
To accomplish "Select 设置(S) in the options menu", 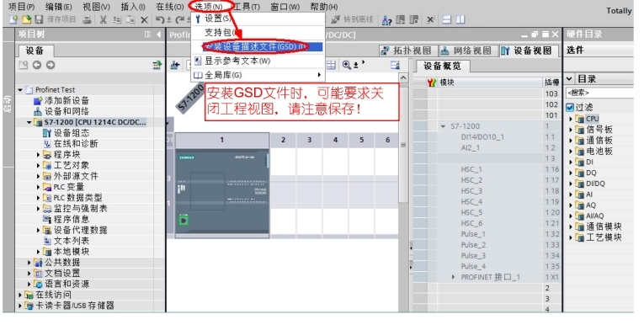I will tap(258, 19).
